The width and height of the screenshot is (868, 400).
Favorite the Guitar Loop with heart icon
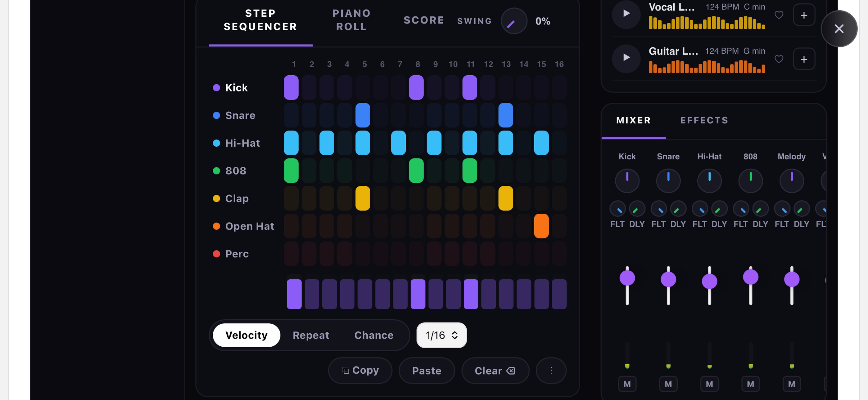(x=779, y=59)
